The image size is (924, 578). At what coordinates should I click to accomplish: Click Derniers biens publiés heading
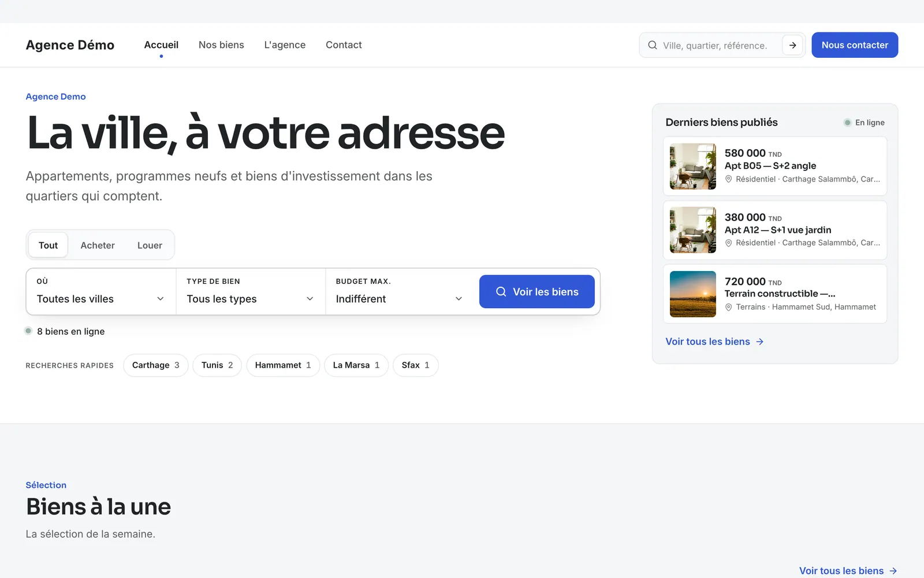tap(721, 123)
